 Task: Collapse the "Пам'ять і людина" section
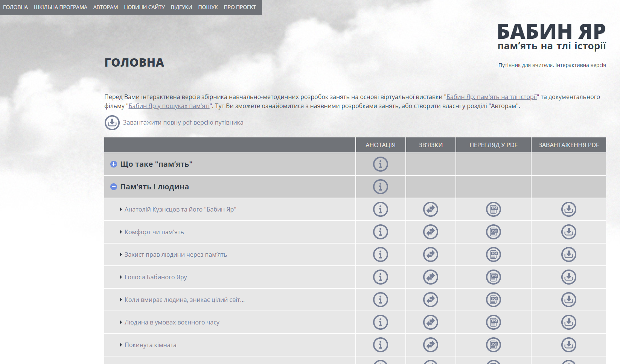[x=114, y=187]
